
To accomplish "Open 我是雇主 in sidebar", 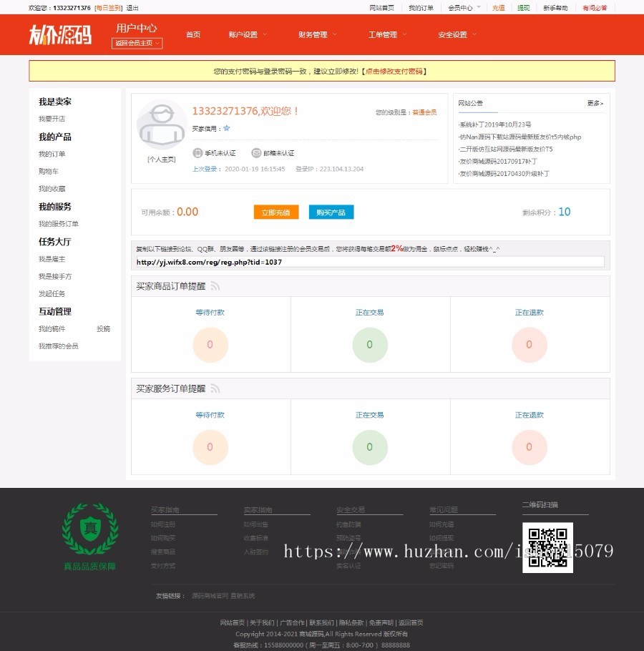I will point(52,259).
